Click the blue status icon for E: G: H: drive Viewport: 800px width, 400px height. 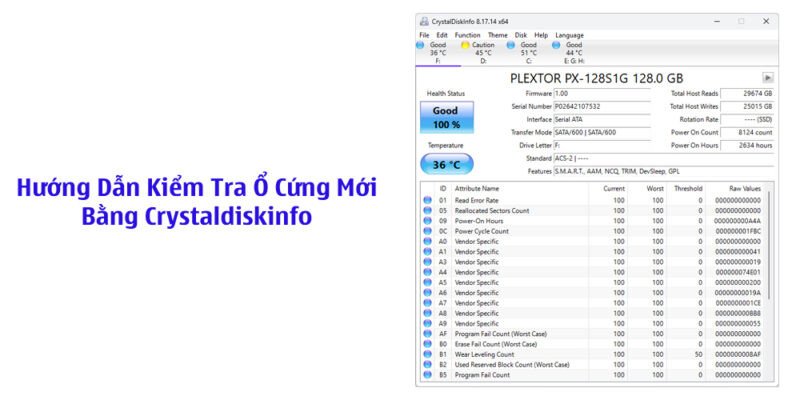pos(556,45)
